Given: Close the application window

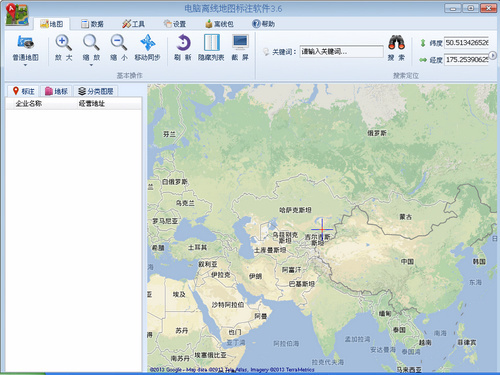Looking at the screenshot, I should tap(488, 8).
